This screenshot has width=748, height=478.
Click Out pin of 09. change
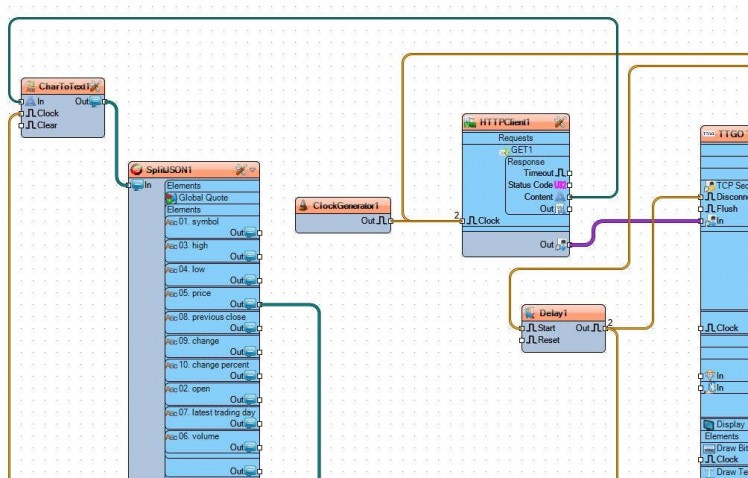(260, 352)
